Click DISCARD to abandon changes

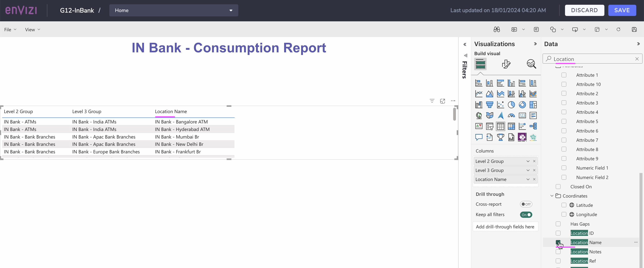coord(585,10)
